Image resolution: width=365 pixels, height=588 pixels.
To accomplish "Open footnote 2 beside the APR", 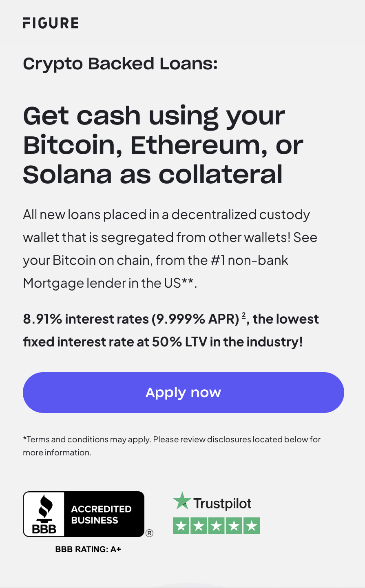I will coord(243,315).
